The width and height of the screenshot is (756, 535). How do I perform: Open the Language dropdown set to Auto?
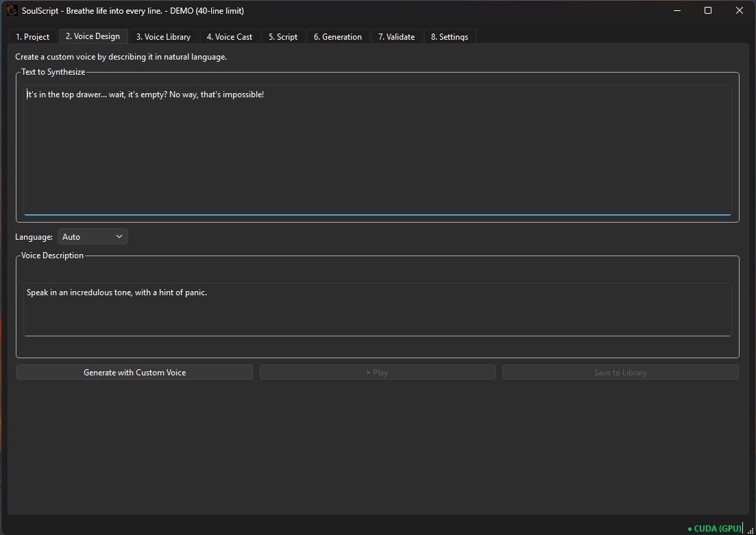(93, 236)
